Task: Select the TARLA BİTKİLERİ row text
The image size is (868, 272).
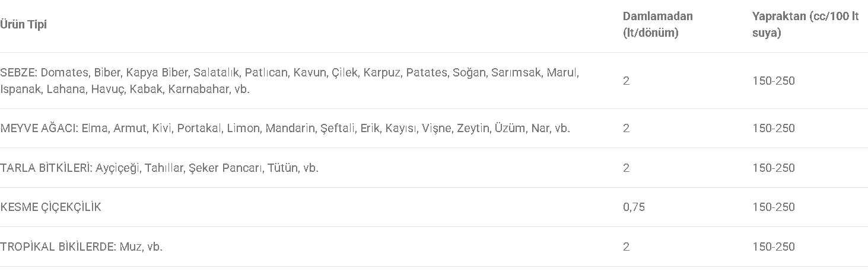Action: (160, 168)
